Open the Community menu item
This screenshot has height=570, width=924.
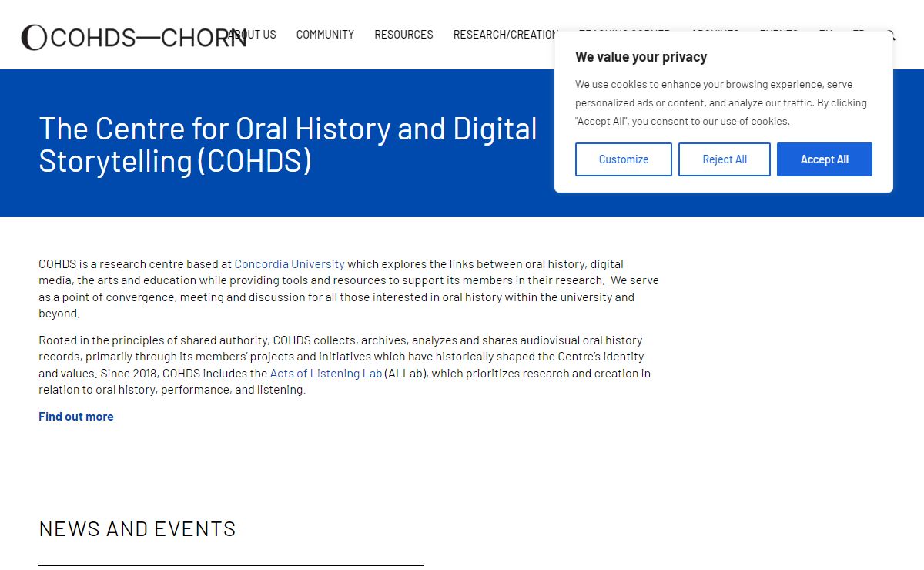pos(325,35)
